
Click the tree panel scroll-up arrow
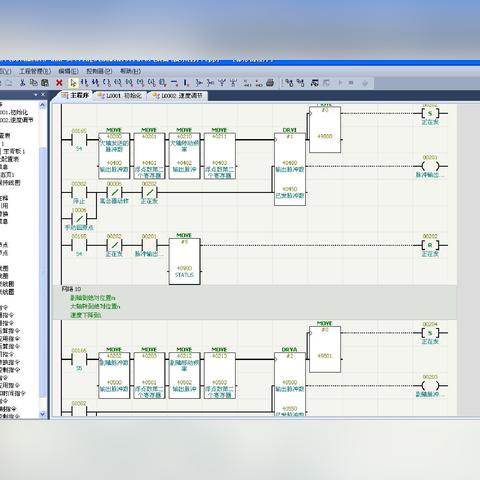click(42, 105)
